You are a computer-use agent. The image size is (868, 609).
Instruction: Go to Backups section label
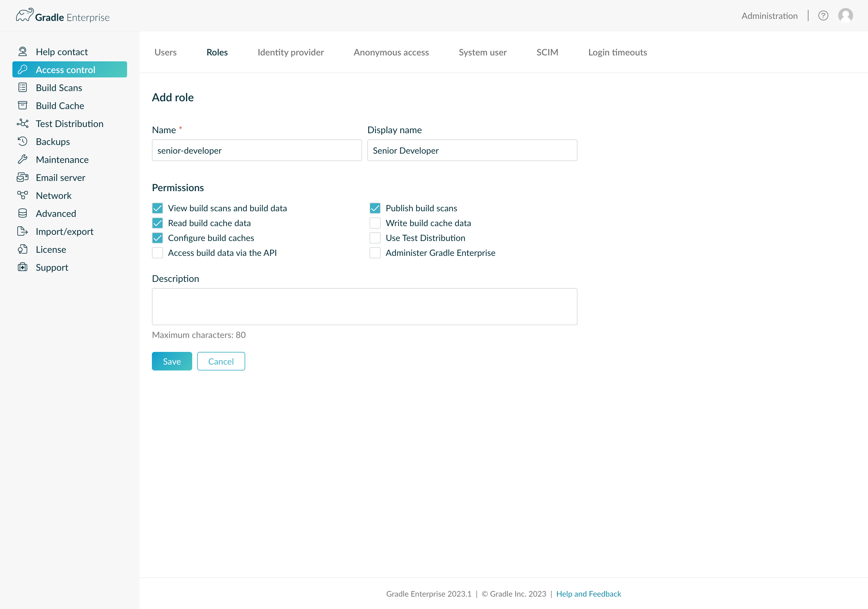click(53, 142)
